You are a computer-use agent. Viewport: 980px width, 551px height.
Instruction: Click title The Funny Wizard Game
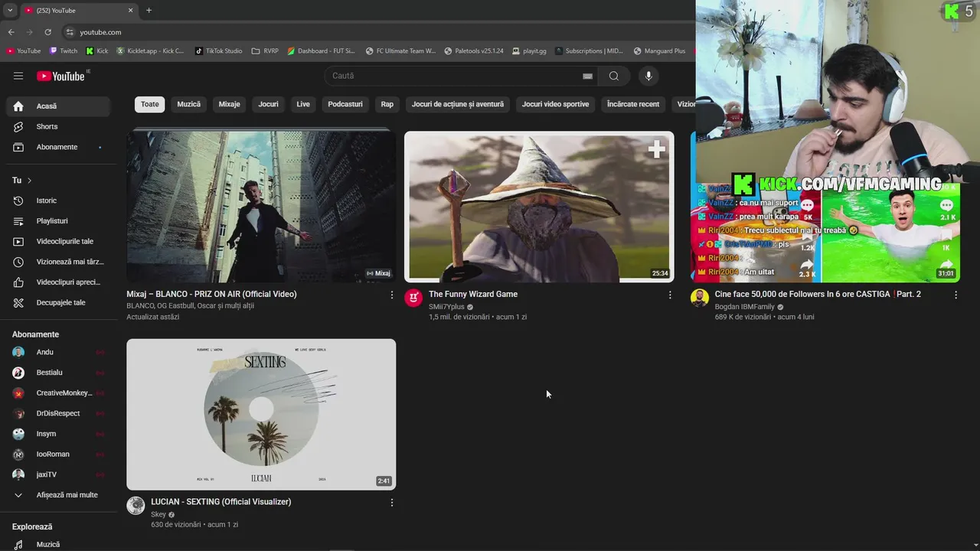473,294
